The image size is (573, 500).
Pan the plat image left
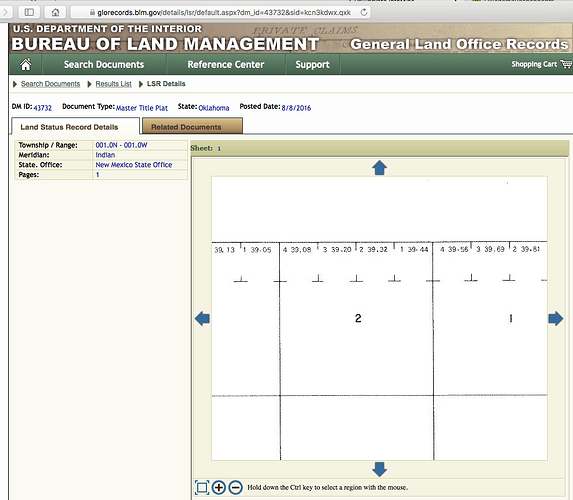click(x=202, y=319)
